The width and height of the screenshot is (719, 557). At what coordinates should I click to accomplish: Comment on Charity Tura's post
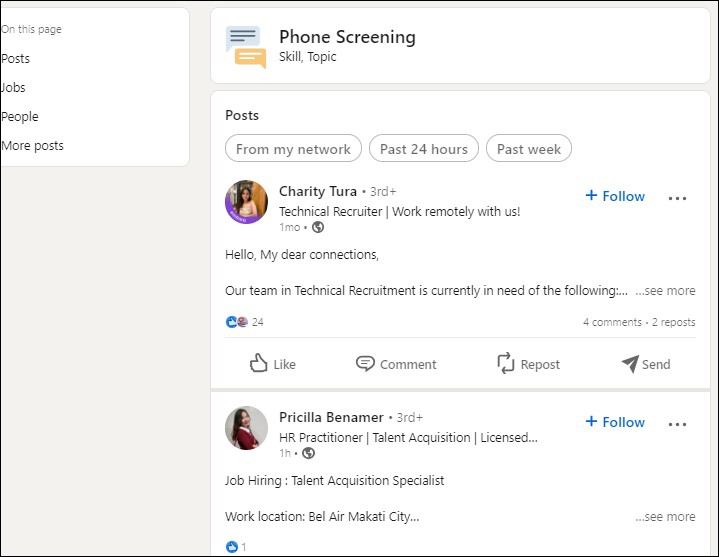point(397,364)
